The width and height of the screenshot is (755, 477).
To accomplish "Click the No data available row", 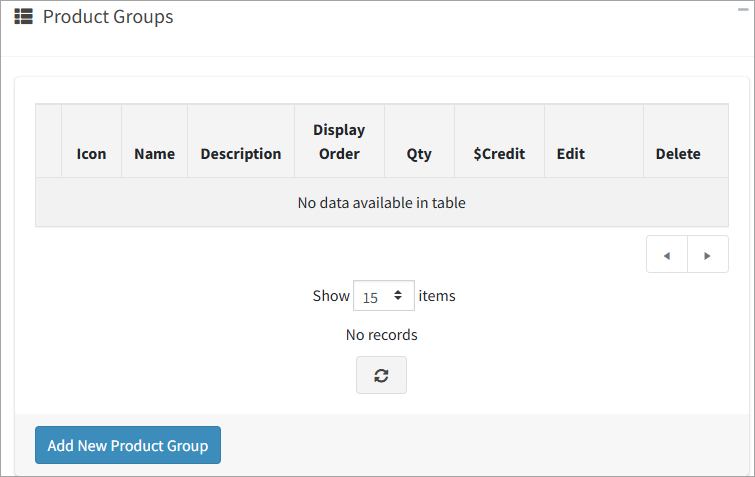I will [x=382, y=202].
